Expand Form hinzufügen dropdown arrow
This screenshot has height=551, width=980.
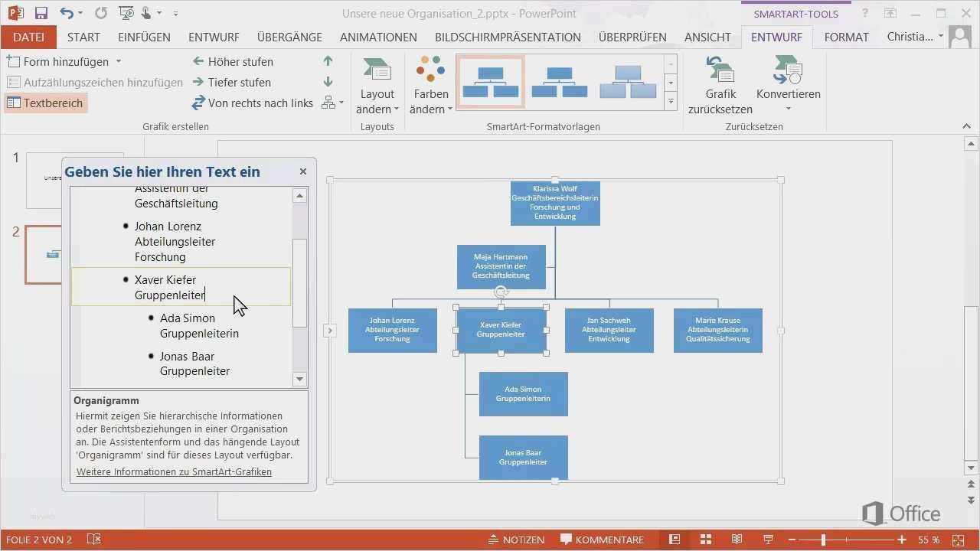click(119, 61)
